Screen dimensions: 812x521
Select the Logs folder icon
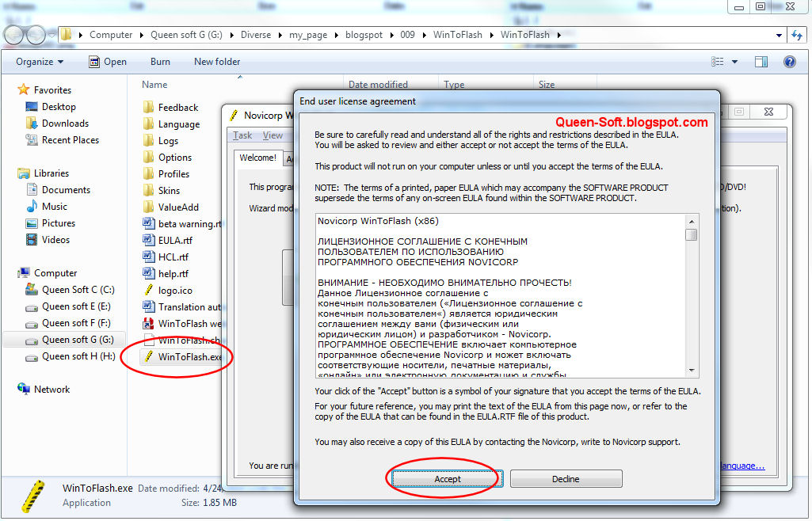pyautogui.click(x=149, y=140)
